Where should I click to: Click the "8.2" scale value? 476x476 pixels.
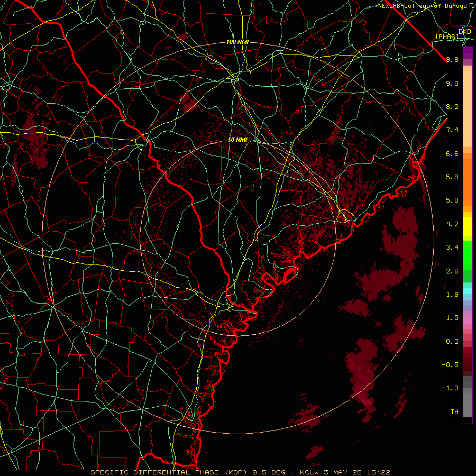point(452,106)
